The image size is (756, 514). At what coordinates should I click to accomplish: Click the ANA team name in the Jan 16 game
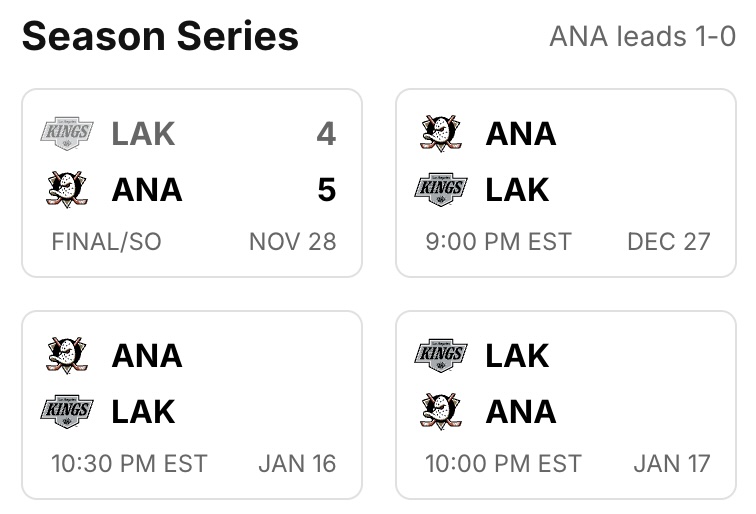pyautogui.click(x=147, y=355)
